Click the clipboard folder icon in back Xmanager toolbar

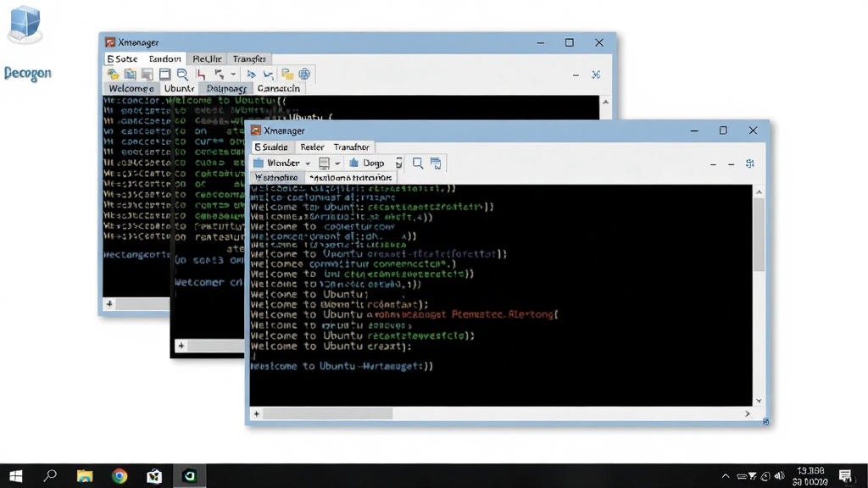pos(130,75)
